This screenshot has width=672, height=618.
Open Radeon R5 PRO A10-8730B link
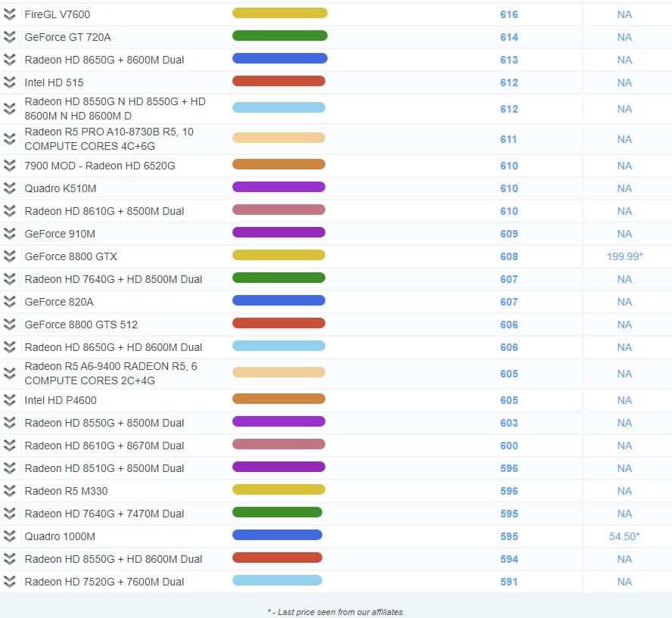(109, 139)
